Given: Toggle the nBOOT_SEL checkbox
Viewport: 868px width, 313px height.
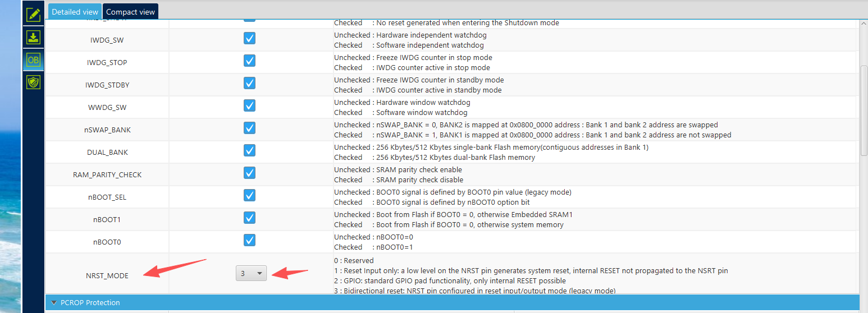Looking at the screenshot, I should pos(250,195).
